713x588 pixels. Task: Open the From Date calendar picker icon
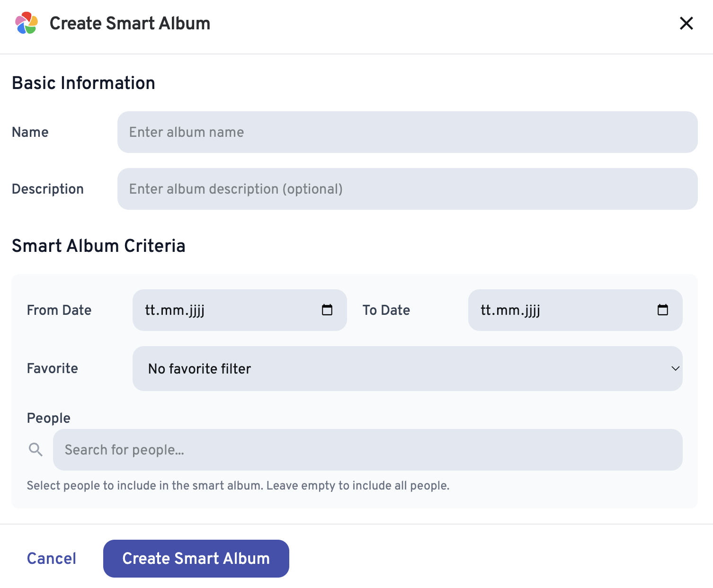click(x=327, y=310)
